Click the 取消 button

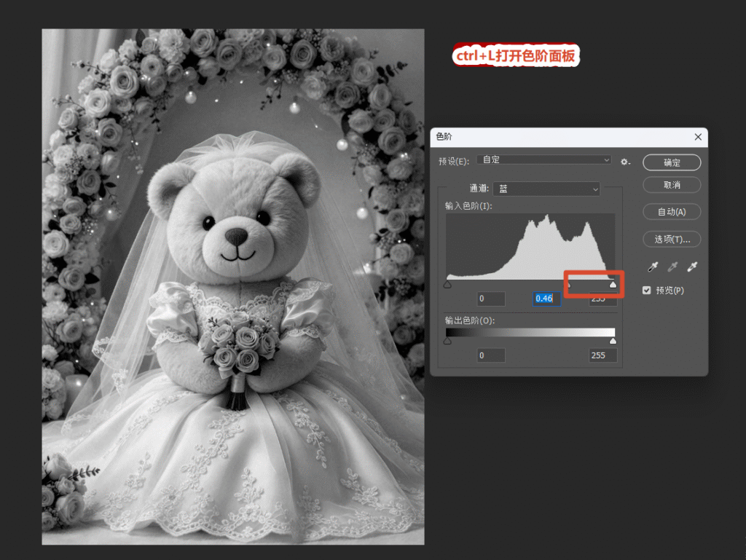coord(672,185)
